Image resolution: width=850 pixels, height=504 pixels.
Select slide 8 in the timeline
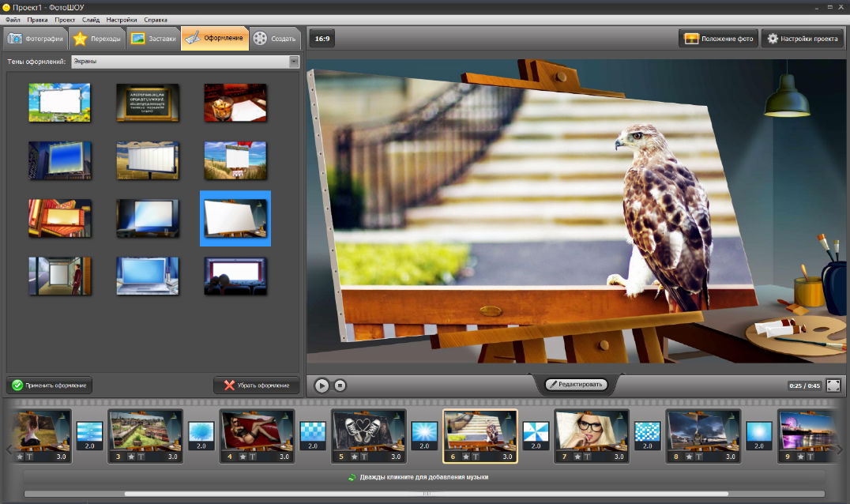point(703,436)
